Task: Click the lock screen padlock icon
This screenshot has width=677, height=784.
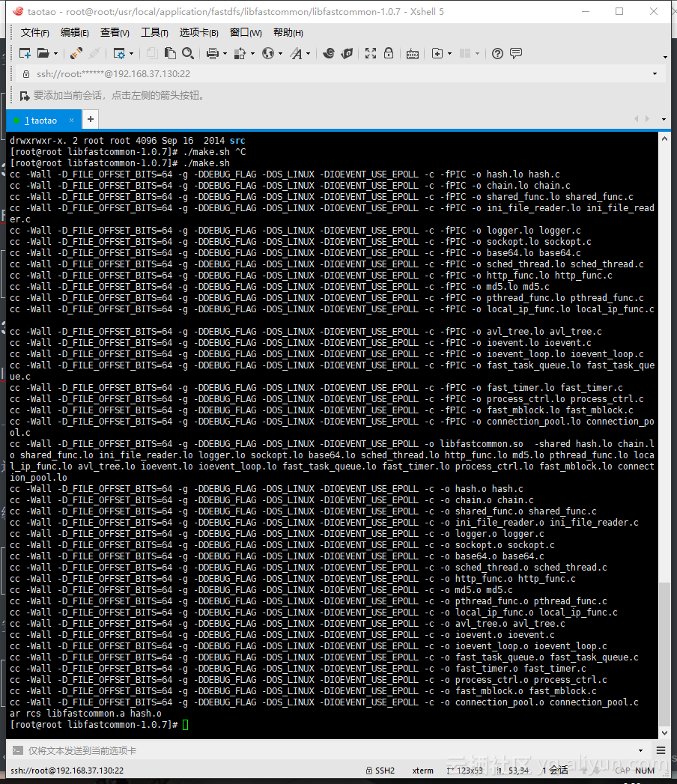Action: point(389,53)
